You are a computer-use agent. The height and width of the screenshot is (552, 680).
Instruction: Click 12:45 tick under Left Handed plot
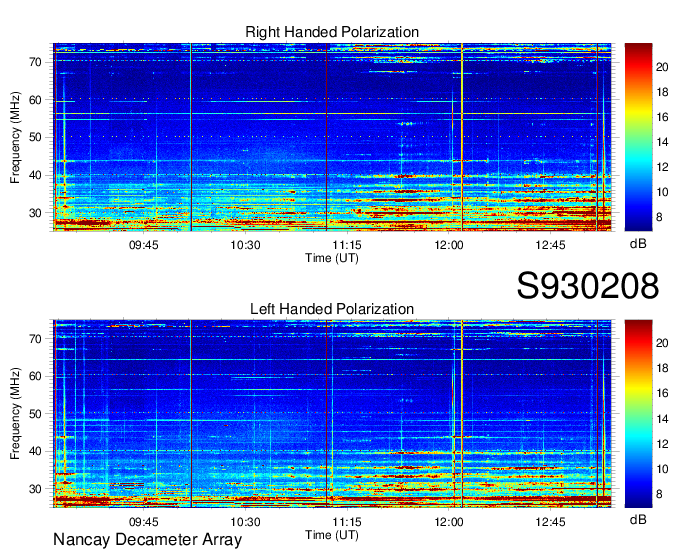[550, 522]
